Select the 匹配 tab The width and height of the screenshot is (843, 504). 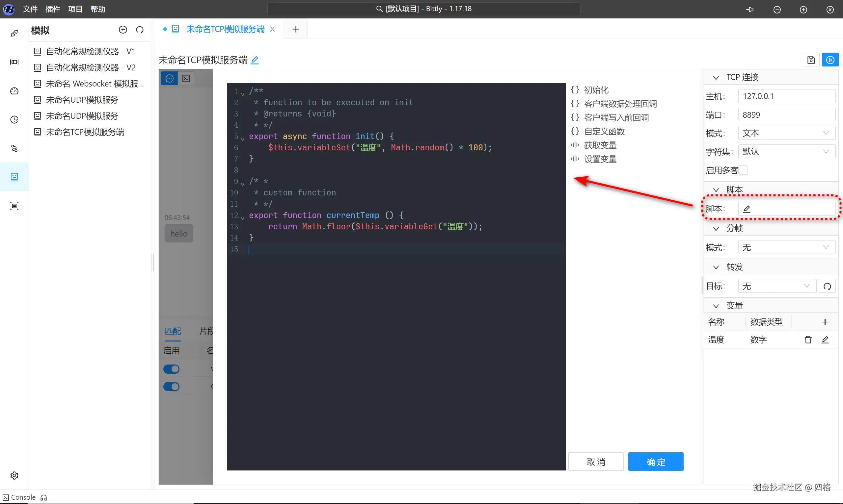[173, 331]
